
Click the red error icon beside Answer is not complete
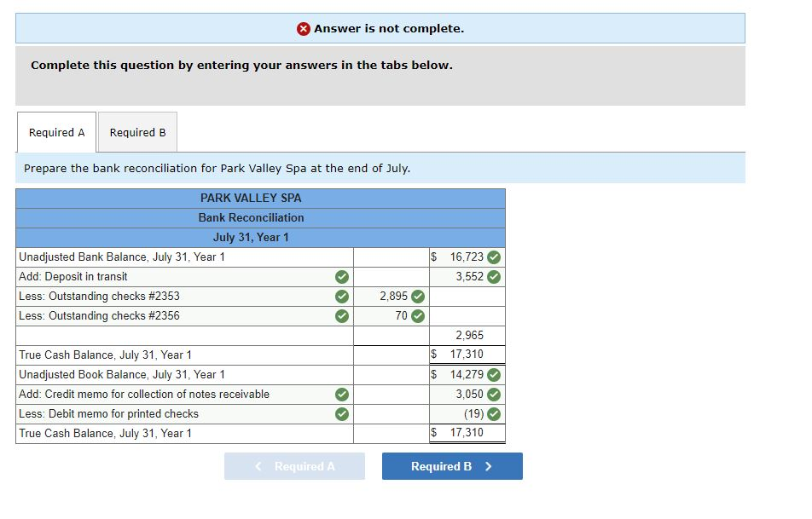[304, 29]
